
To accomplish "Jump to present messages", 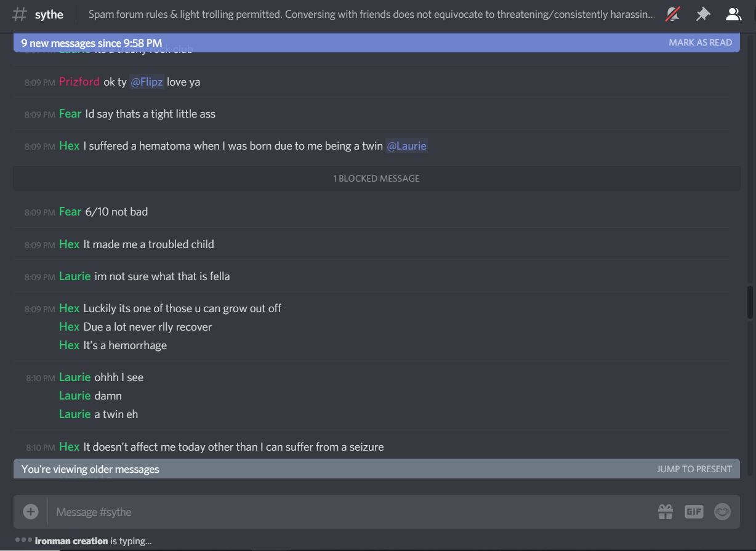I will click(694, 469).
